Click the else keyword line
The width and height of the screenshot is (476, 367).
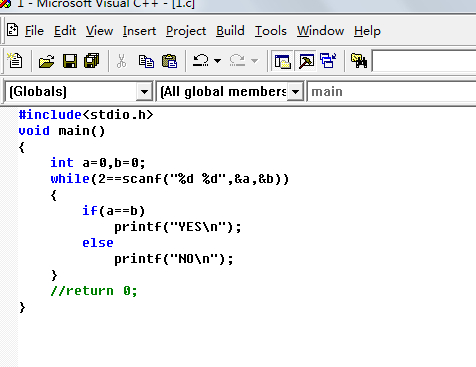click(x=98, y=243)
